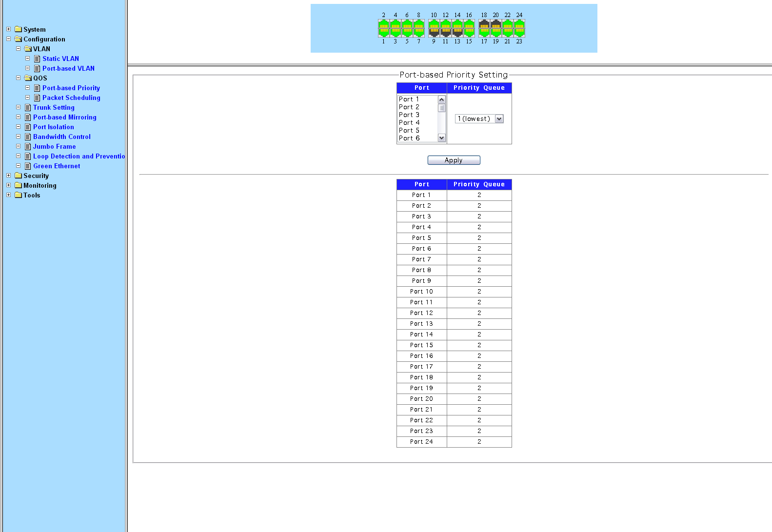Open the Priority Queue dropdown
This screenshot has width=772, height=532.
coord(499,119)
